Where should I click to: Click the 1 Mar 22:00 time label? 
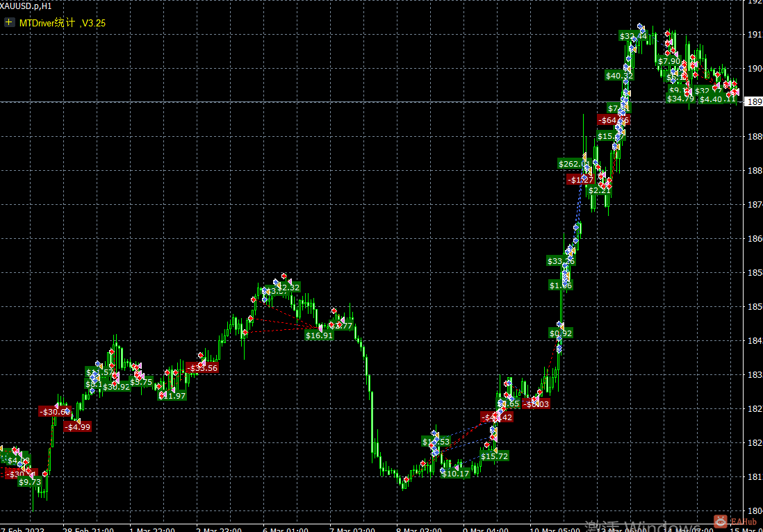point(152,529)
